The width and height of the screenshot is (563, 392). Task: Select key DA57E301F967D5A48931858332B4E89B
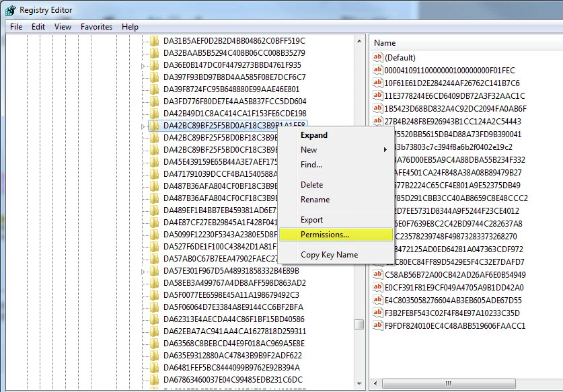pos(231,271)
